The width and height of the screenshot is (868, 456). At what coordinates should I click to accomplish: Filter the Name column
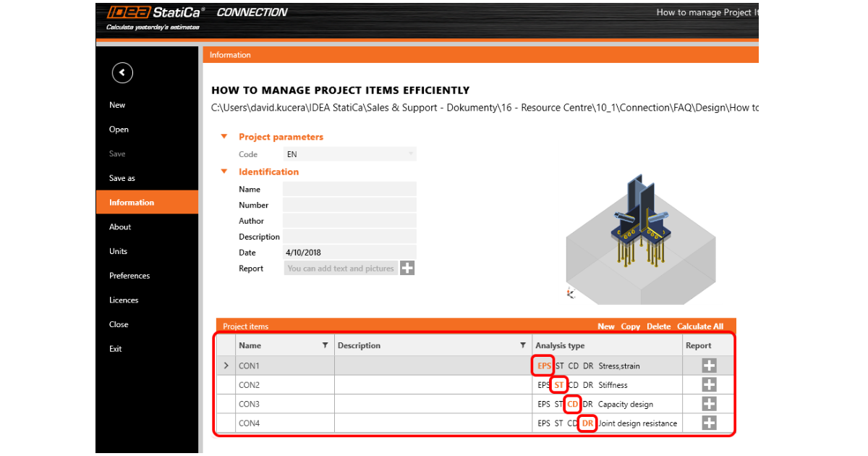[325, 345]
